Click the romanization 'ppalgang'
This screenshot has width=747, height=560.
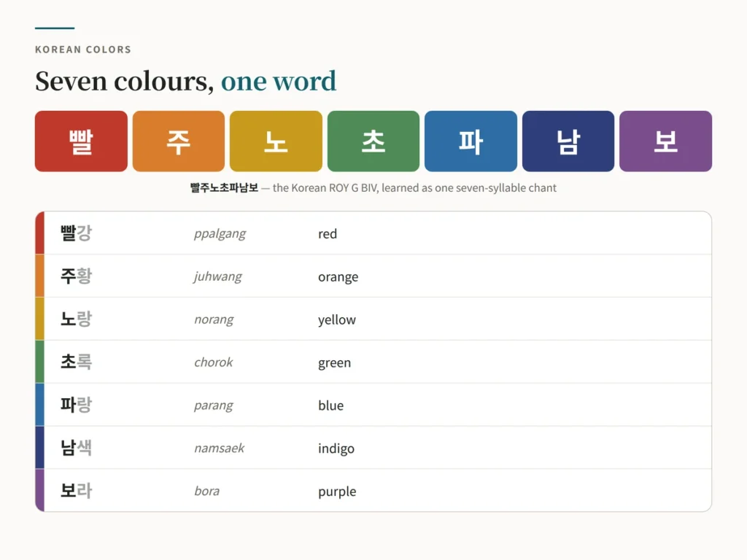(x=220, y=234)
